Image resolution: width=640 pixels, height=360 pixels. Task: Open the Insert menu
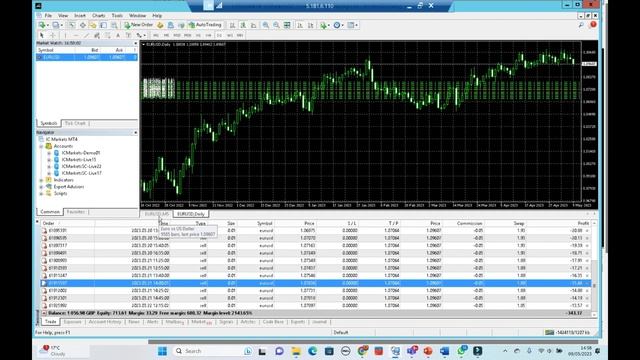tap(80, 16)
